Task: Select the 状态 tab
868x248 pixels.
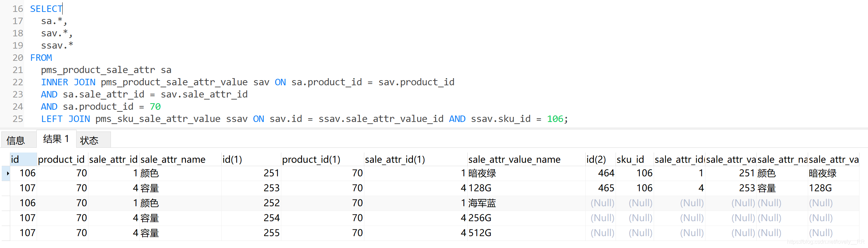Action: coord(89,140)
